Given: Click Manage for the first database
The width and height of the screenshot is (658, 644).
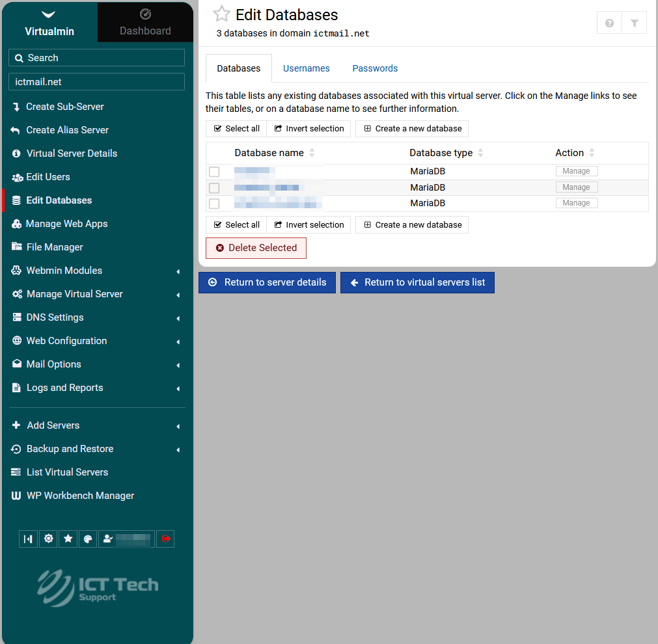Looking at the screenshot, I should click(577, 171).
